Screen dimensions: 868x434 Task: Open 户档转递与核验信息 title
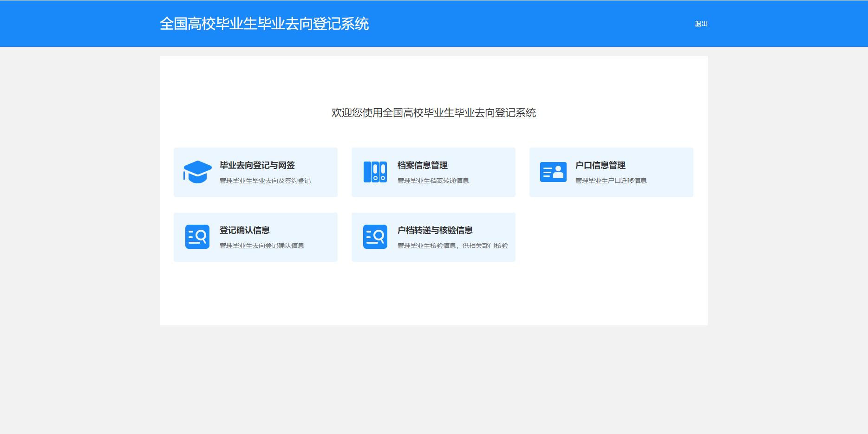point(435,230)
